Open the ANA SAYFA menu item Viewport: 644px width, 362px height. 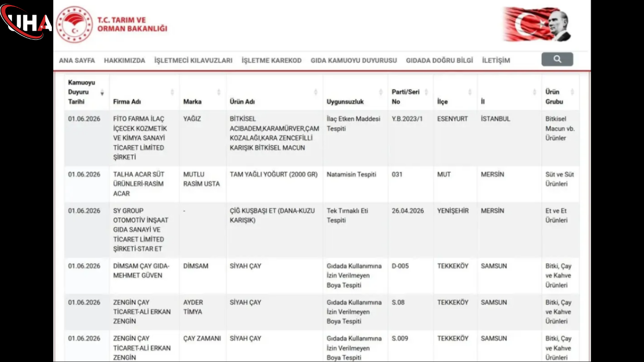point(77,60)
